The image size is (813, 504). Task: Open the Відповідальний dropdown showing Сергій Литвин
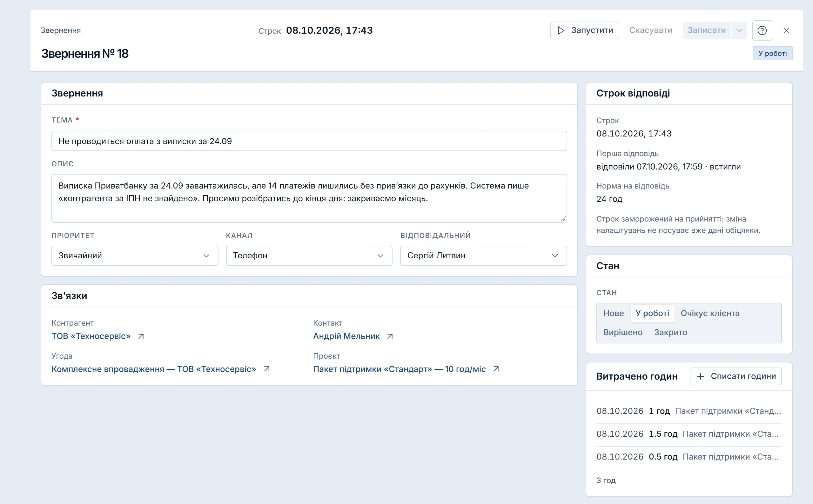tap(483, 256)
